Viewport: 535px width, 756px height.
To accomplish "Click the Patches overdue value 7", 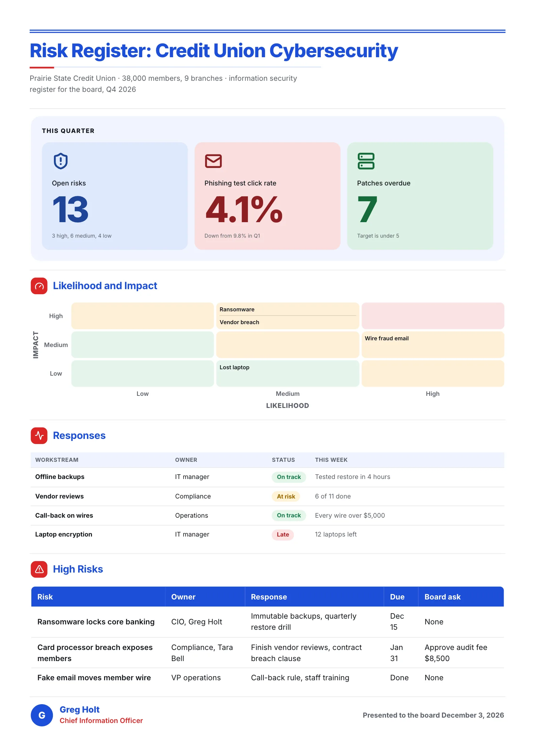I will 367,209.
